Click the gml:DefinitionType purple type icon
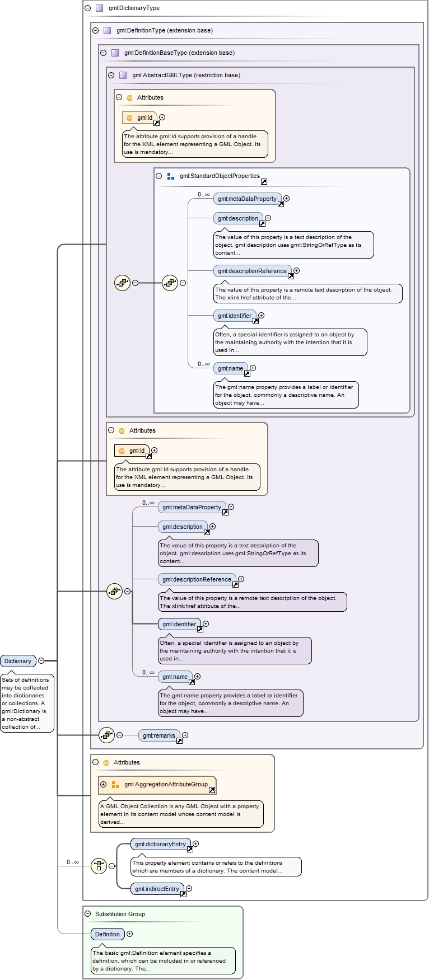The height and width of the screenshot is (980, 429). tap(107, 31)
